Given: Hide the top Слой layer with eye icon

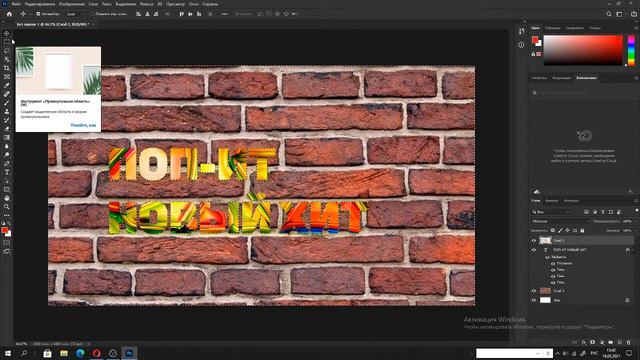Looking at the screenshot, I should 533,240.
